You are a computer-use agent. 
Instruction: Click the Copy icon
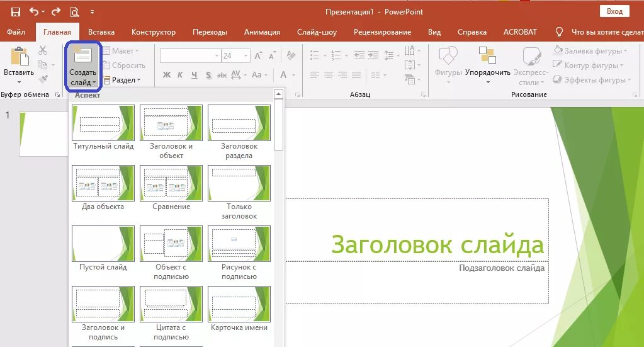pos(42,65)
